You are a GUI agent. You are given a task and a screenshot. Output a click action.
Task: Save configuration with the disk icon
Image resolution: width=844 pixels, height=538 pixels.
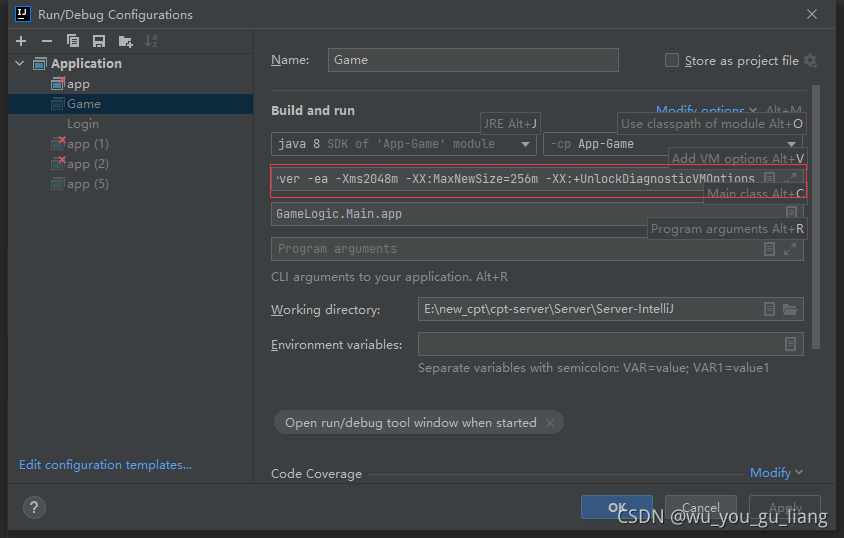99,41
